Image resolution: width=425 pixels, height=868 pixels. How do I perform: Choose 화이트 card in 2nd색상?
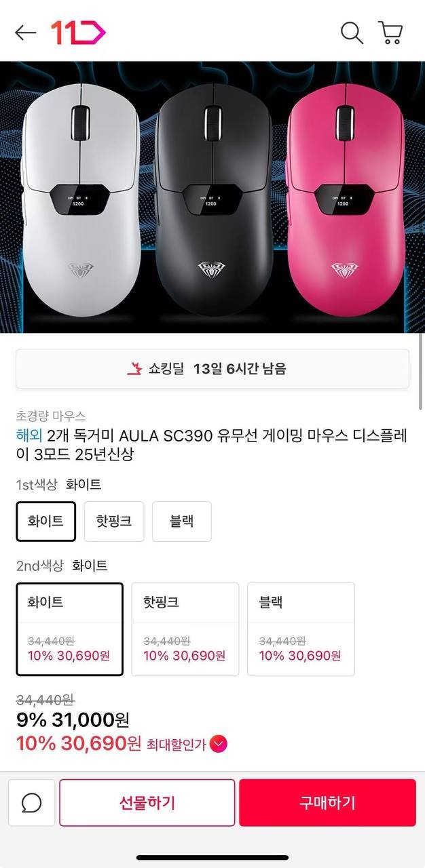coord(70,629)
